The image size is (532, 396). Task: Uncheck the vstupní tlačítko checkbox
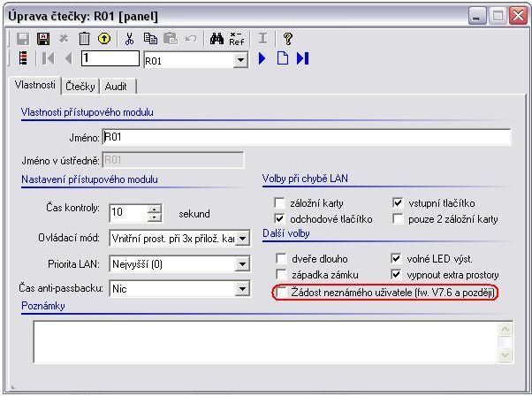[397, 202]
